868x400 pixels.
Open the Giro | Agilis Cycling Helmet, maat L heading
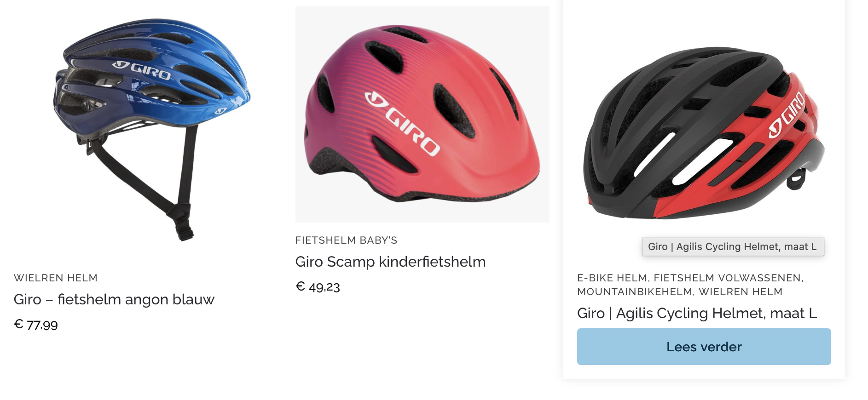pyautogui.click(x=697, y=313)
